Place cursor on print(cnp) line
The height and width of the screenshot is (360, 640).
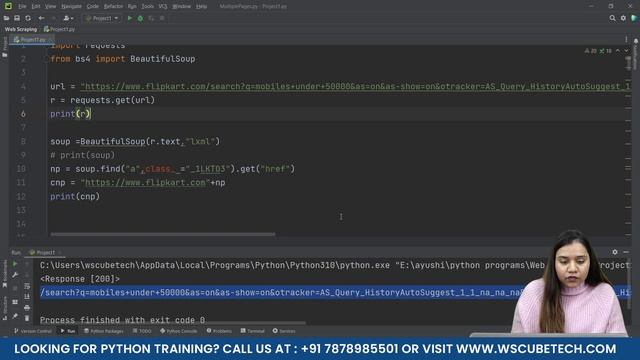point(75,196)
